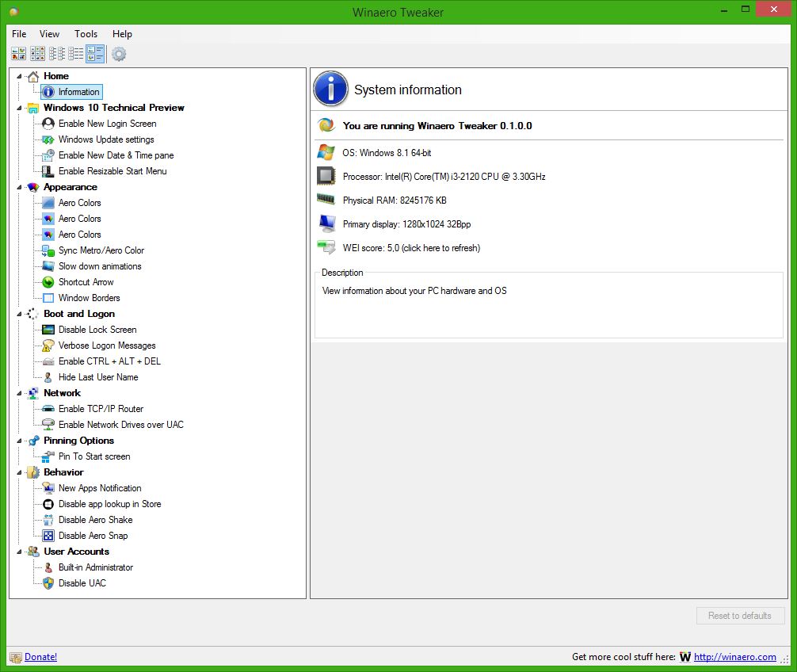
Task: Click the Processor i3-2120 CPU text
Action: pos(444,177)
